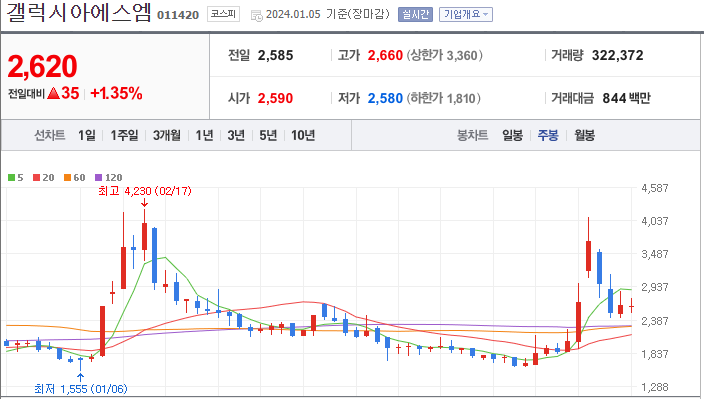
Task: Click low price value 2,580
Action: tap(385, 98)
